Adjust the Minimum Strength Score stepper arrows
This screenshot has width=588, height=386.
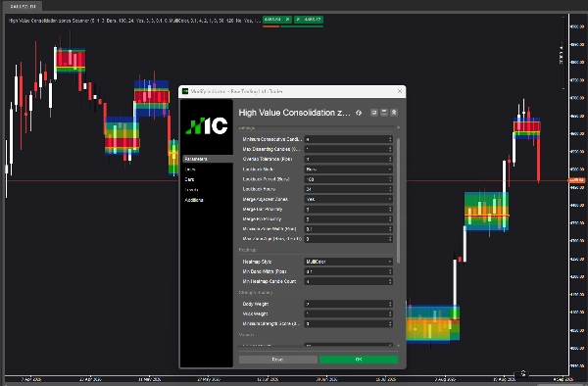390,323
